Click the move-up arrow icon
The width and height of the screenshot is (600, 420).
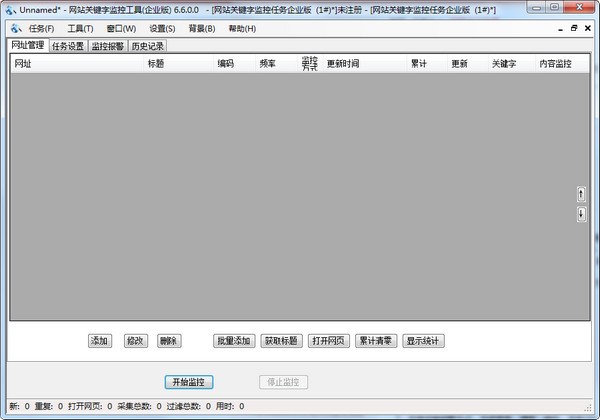tap(581, 195)
